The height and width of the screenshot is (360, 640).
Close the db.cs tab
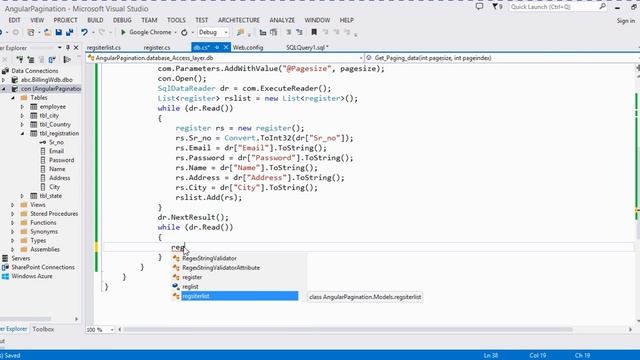(226, 47)
